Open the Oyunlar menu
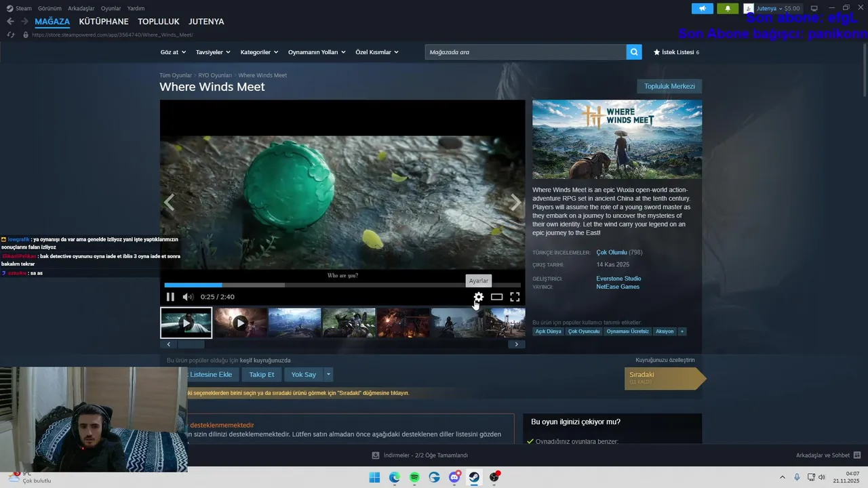The image size is (868, 488). click(x=111, y=8)
